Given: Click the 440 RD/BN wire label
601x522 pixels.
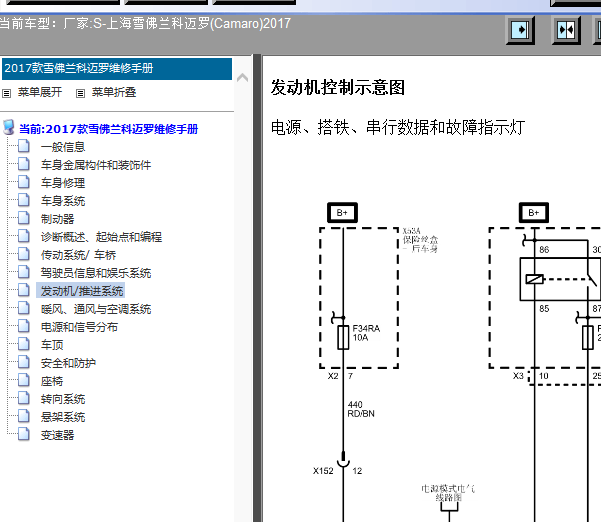Looking at the screenshot, I should coord(361,409).
